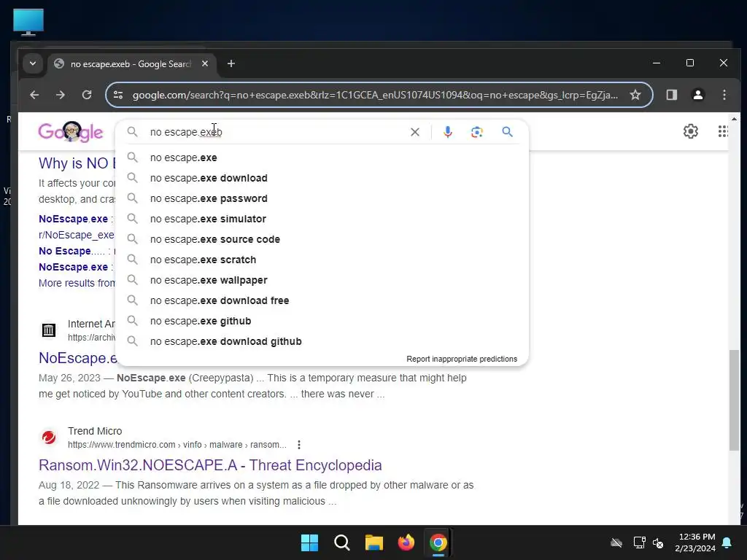This screenshot has width=747, height=560.
Task: Bookmark this page with star icon
Action: click(635, 95)
